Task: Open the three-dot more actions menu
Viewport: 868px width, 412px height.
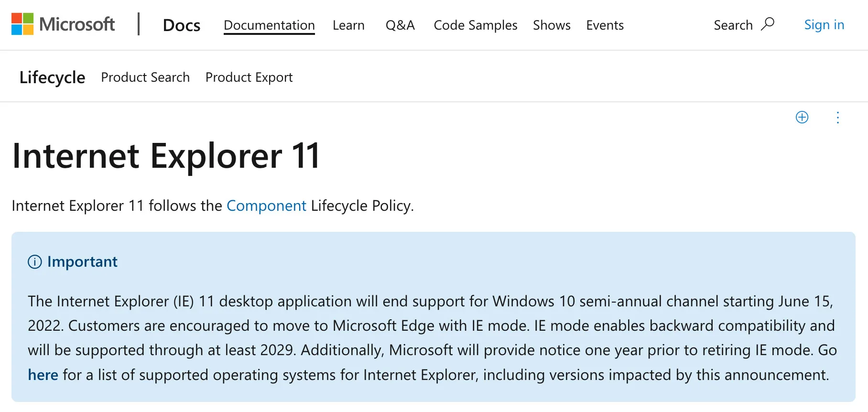Action: click(x=837, y=118)
